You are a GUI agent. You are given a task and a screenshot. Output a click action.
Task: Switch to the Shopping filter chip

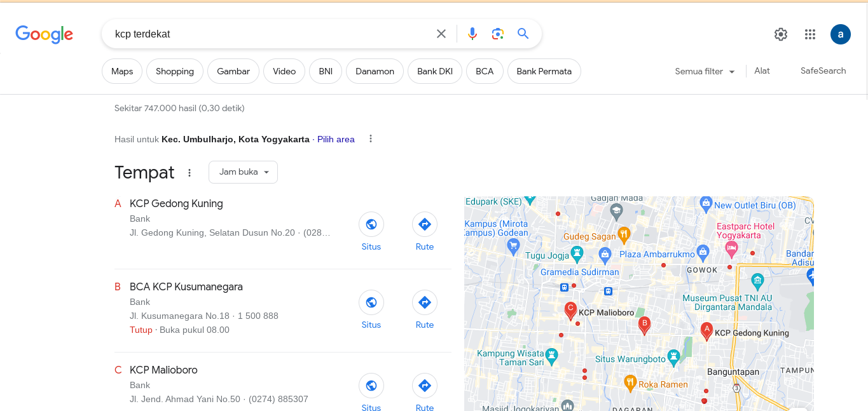(175, 71)
